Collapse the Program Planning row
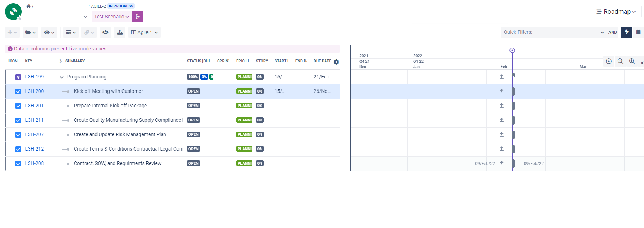This screenshot has height=228, width=644. pyautogui.click(x=62, y=77)
